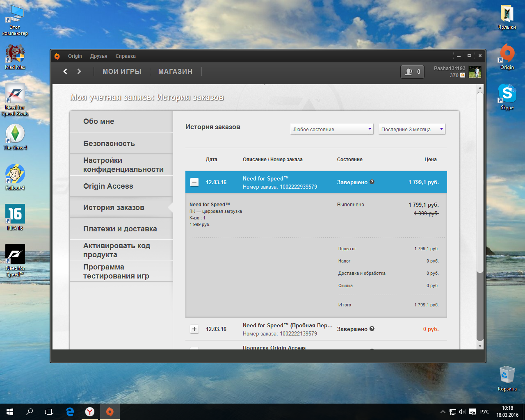This screenshot has height=420, width=525.
Task: Open Ярлыки folder on desktop
Action: (507, 17)
